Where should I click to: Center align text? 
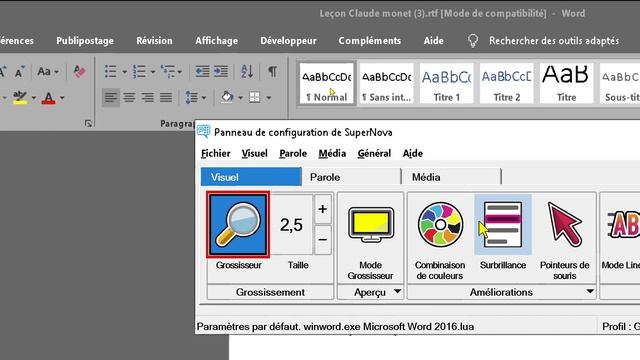click(x=129, y=97)
